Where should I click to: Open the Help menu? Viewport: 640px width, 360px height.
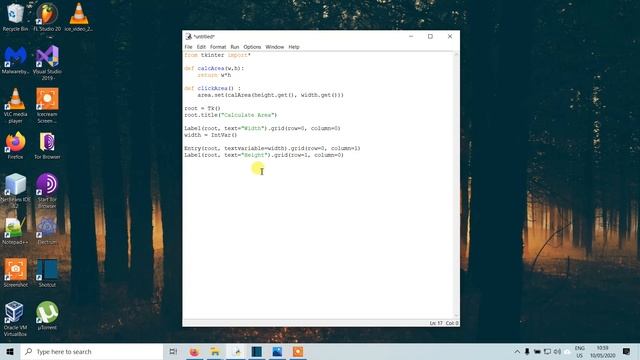coord(294,47)
